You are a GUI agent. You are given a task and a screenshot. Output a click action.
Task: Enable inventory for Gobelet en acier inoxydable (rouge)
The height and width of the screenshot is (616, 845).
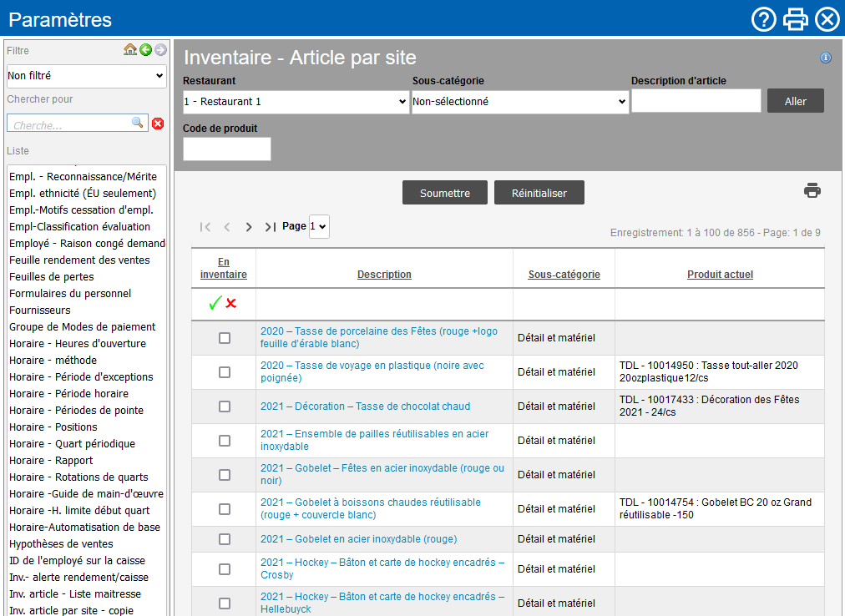[224, 539]
